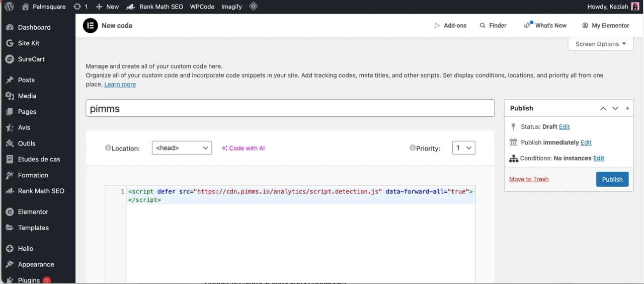The image size is (644, 284).
Task: Click the Elementor logo beside New code
Action: (90, 25)
